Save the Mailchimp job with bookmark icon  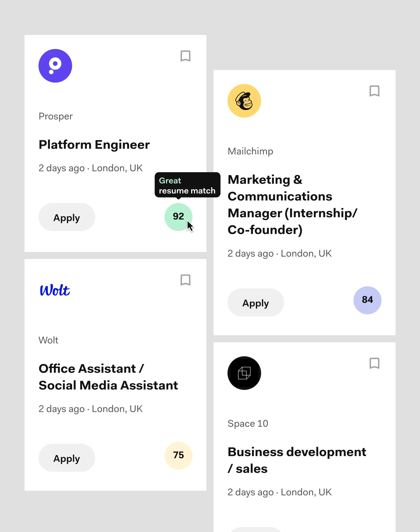point(374,91)
